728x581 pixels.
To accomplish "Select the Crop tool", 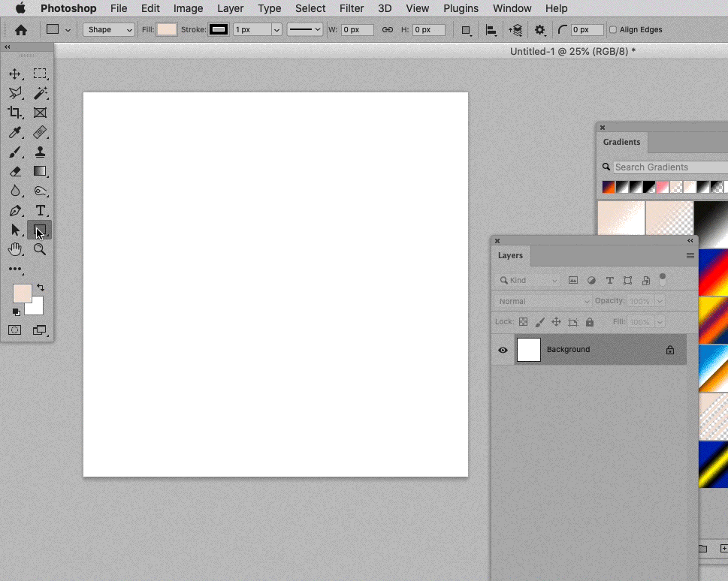I will 15,113.
